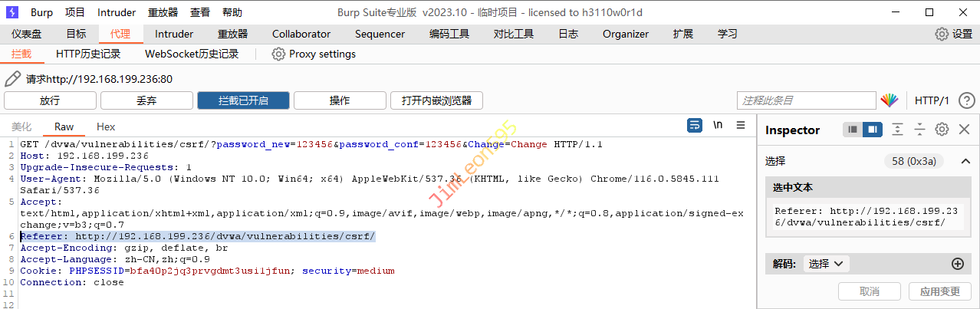Screen dimensions: 980x309
Task: Pick a highlight color via rainbow swatch
Action: [889, 100]
